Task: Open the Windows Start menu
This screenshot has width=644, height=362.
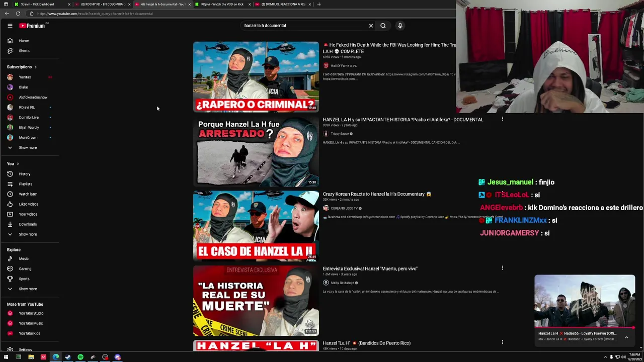Action: pyautogui.click(x=6, y=357)
